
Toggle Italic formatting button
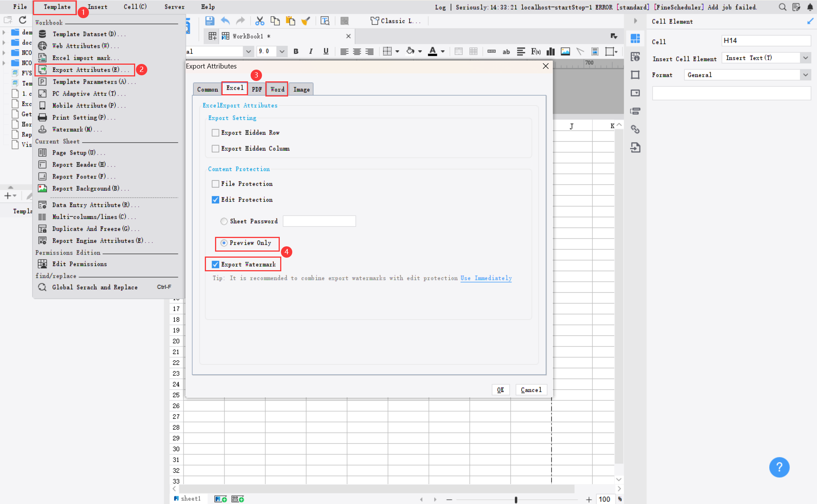[x=311, y=51]
